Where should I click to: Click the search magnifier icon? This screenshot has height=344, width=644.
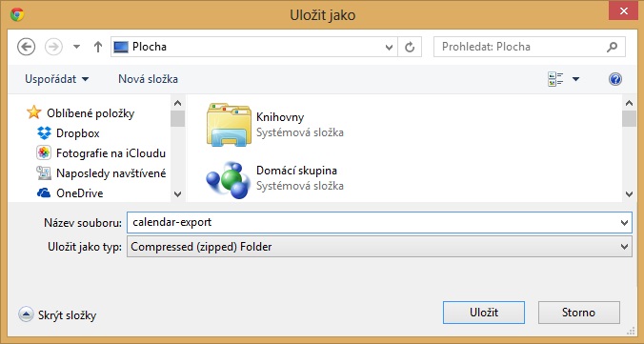612,47
